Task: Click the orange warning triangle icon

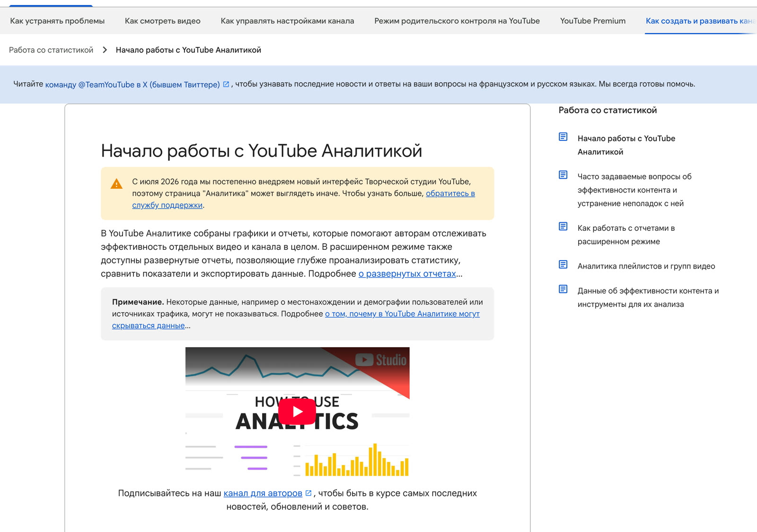Action: (x=116, y=184)
